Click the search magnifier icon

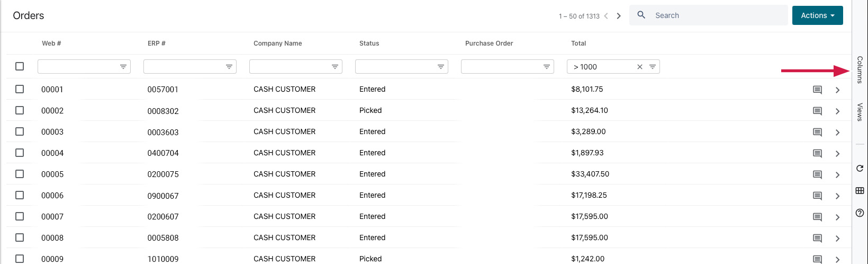pos(641,15)
